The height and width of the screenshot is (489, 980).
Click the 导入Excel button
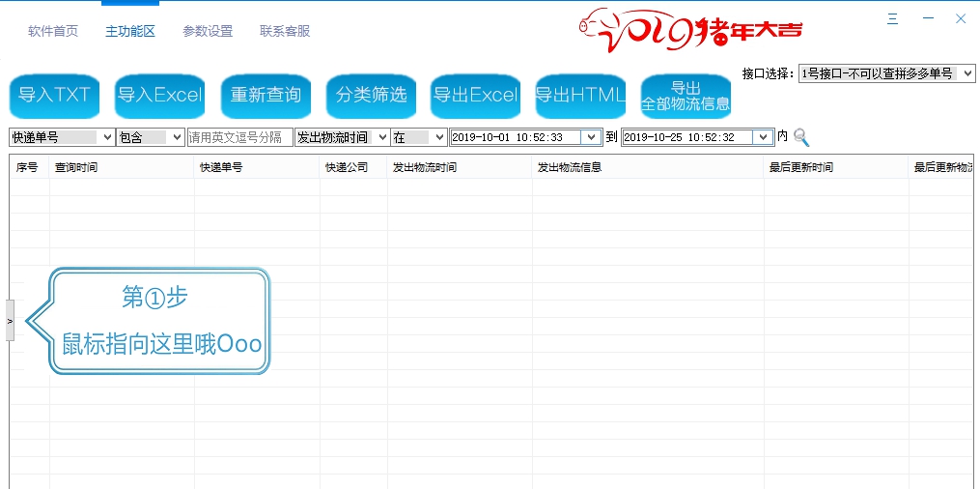coord(159,96)
